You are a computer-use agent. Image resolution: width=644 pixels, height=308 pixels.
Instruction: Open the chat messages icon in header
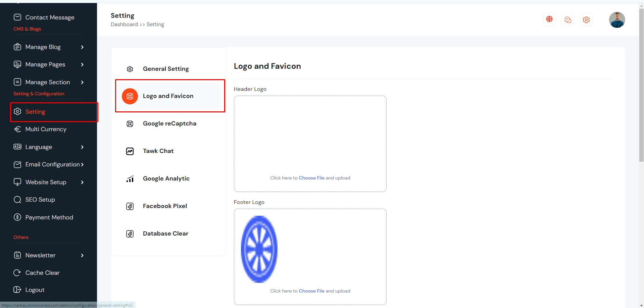tap(567, 20)
